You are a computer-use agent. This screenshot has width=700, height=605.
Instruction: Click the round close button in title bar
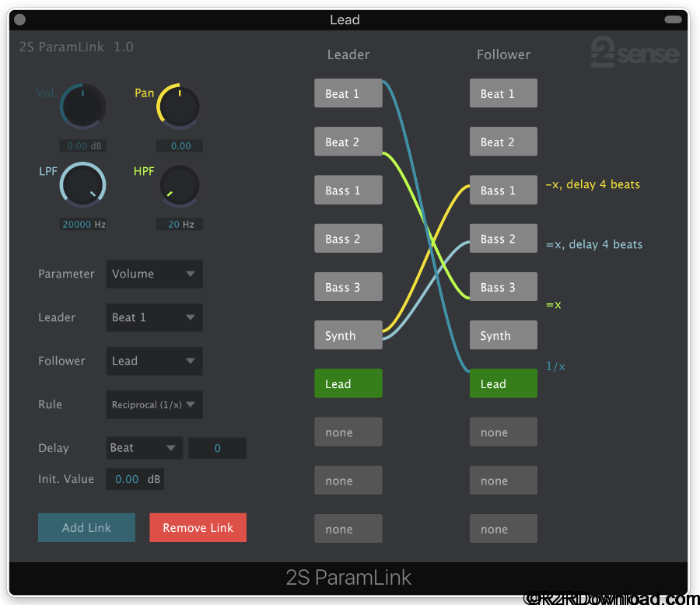point(19,19)
